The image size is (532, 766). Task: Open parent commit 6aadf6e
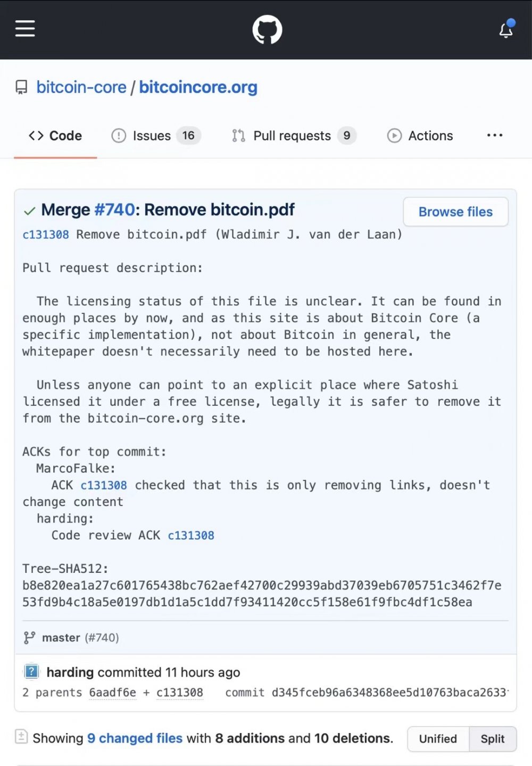pos(112,693)
